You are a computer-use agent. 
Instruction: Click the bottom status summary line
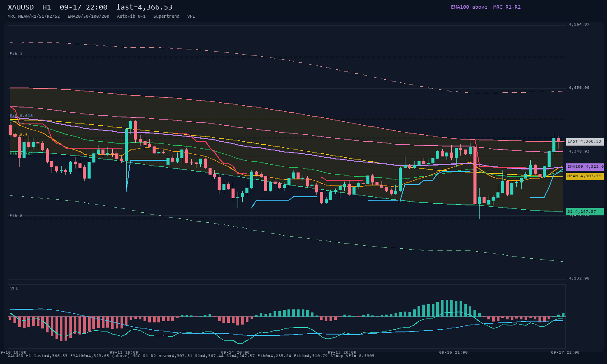(x=191, y=356)
